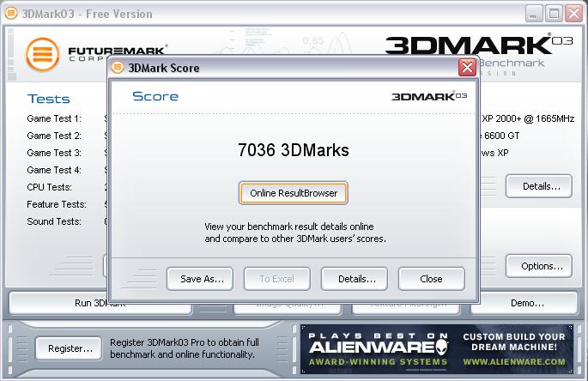Click Close in the score dialog

[431, 279]
